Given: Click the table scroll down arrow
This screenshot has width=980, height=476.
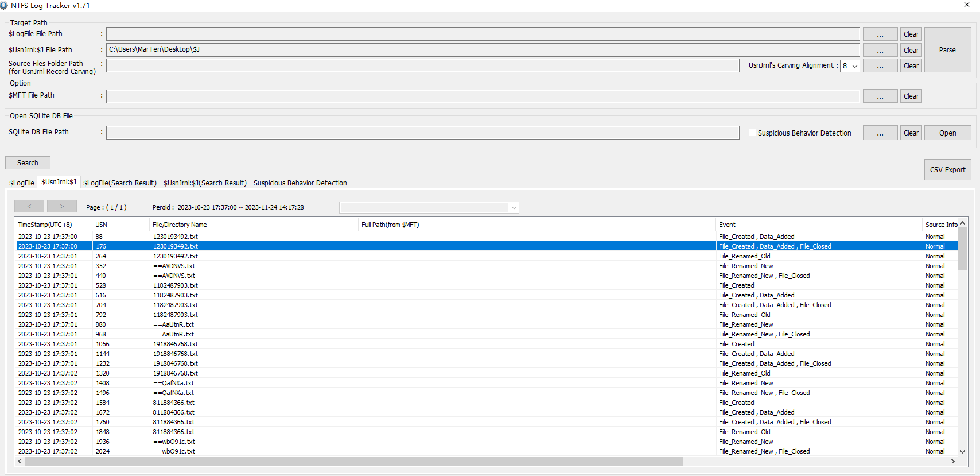Looking at the screenshot, I should click(x=962, y=452).
